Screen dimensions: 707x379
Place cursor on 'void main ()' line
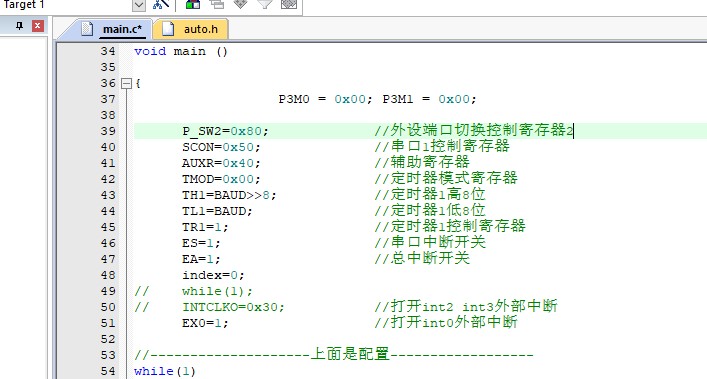coord(181,51)
